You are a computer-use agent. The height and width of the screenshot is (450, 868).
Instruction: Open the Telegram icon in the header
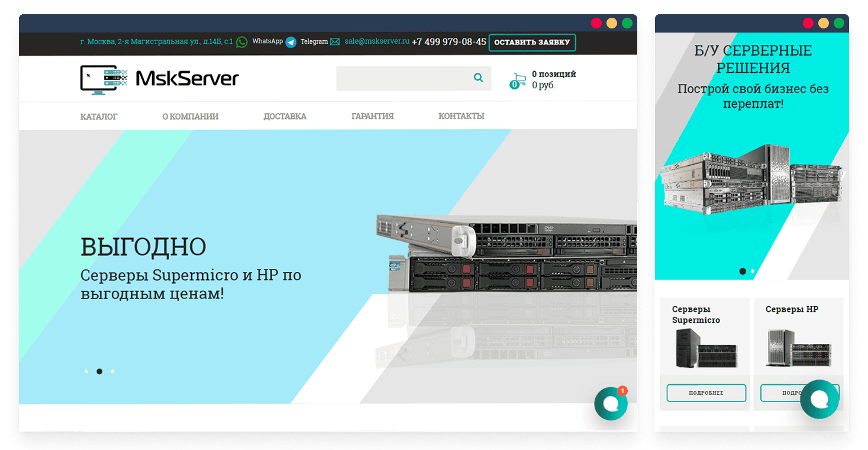coord(291,42)
